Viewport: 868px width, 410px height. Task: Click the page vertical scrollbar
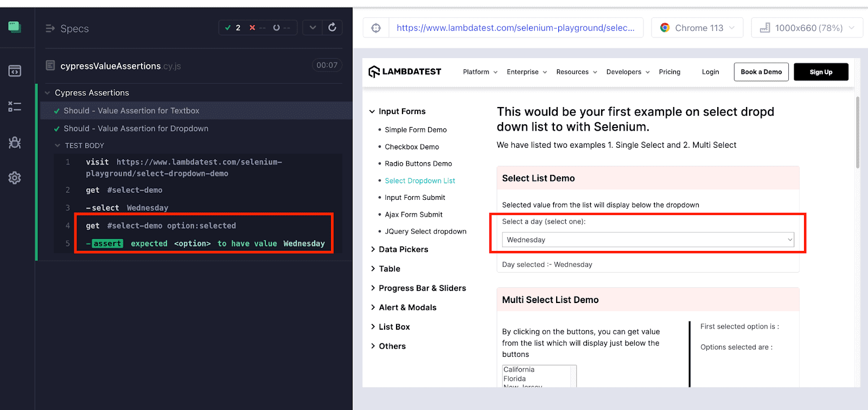(857, 133)
